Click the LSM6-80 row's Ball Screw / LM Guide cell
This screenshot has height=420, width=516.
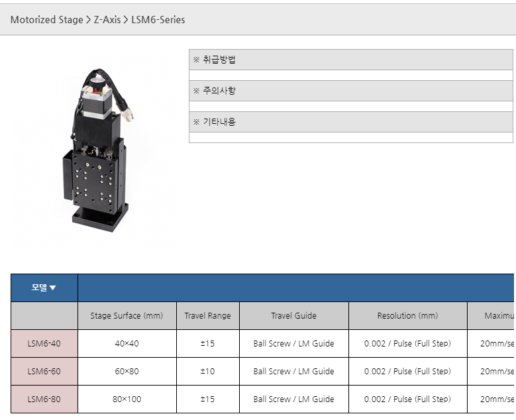tap(293, 399)
